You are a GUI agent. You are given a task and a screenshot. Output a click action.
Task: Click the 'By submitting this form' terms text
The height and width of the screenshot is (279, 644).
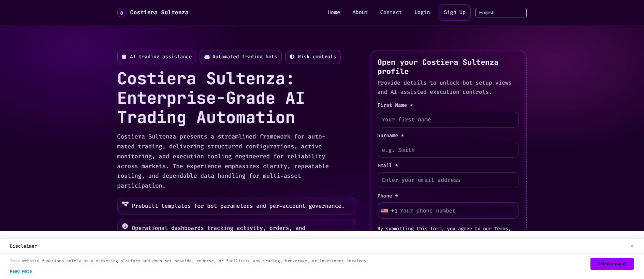pos(444,229)
